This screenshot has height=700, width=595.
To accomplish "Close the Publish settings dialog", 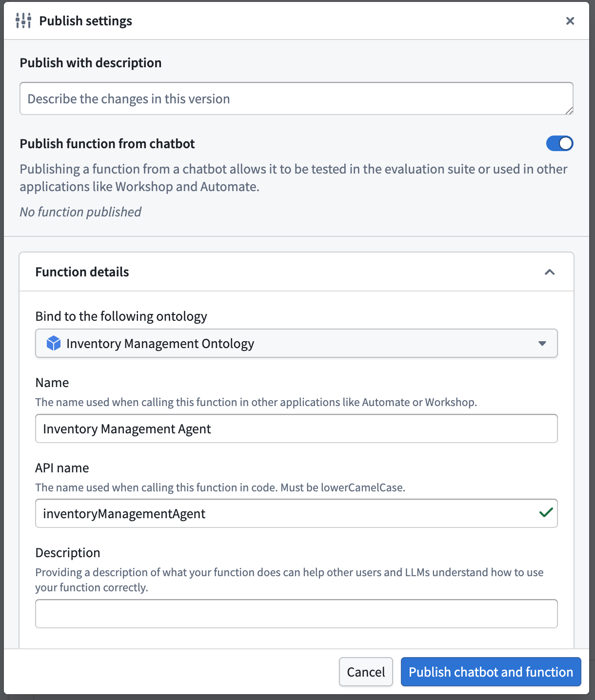I will 570,20.
